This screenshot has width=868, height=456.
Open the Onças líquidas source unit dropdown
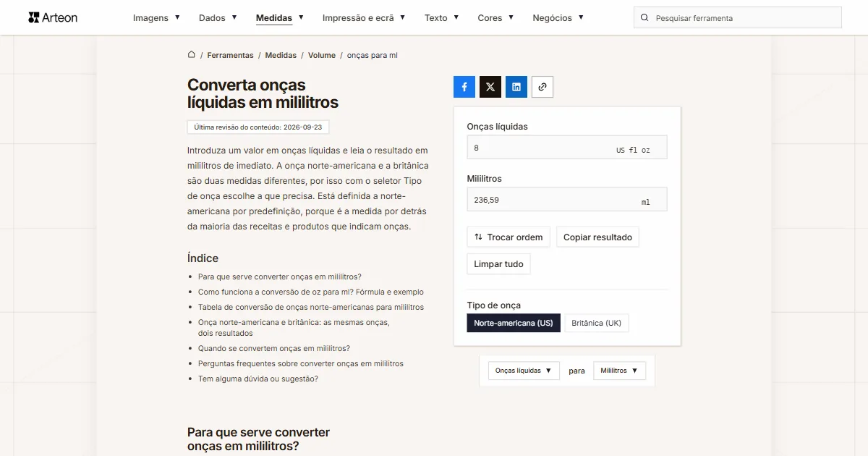[x=524, y=371]
